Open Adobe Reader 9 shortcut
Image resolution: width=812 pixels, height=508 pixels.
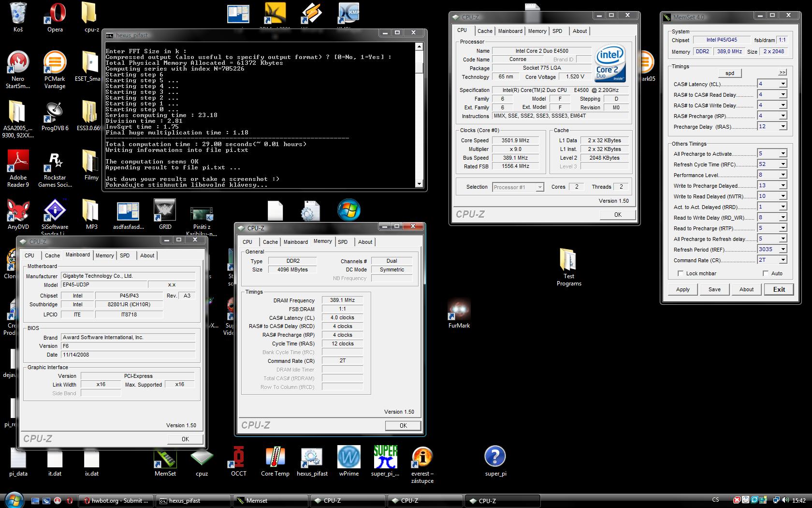coord(18,169)
